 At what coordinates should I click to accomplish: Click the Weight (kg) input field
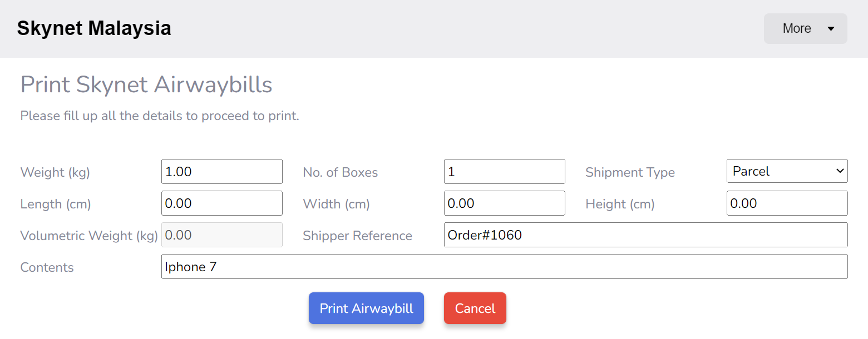[x=221, y=172]
